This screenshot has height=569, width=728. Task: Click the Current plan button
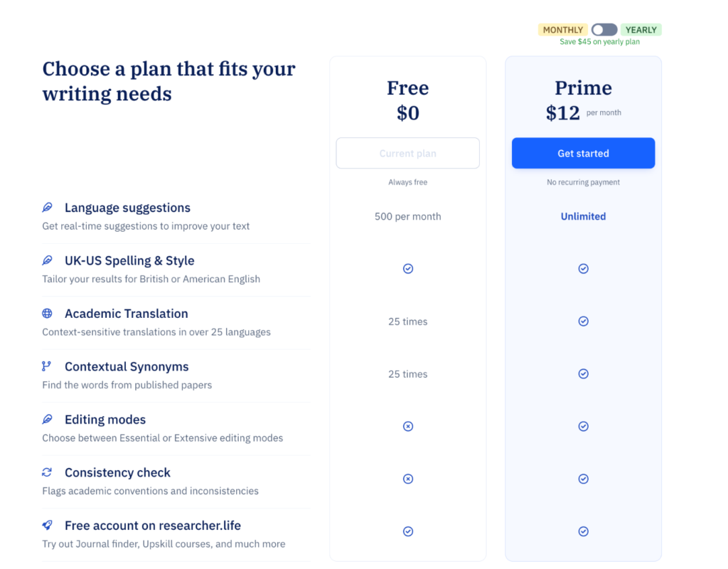407,153
